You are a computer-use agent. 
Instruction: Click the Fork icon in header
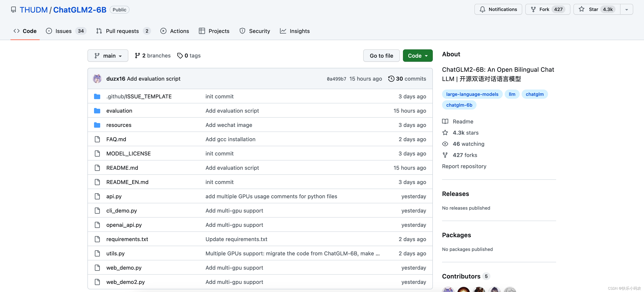coord(533,9)
